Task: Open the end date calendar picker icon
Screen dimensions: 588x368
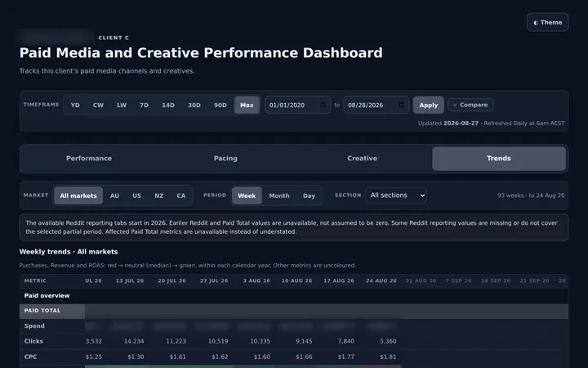Action: tap(402, 105)
